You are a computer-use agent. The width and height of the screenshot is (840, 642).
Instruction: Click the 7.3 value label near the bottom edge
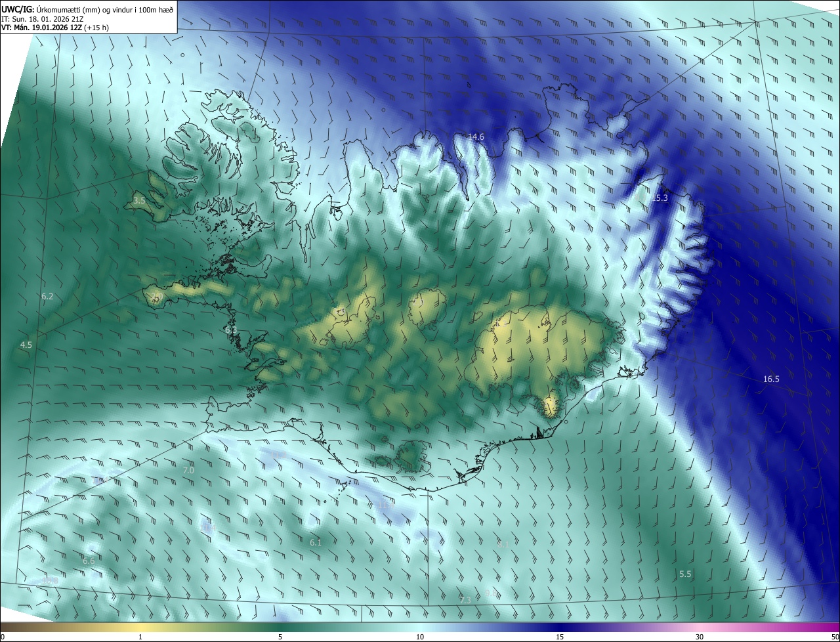pos(465,600)
